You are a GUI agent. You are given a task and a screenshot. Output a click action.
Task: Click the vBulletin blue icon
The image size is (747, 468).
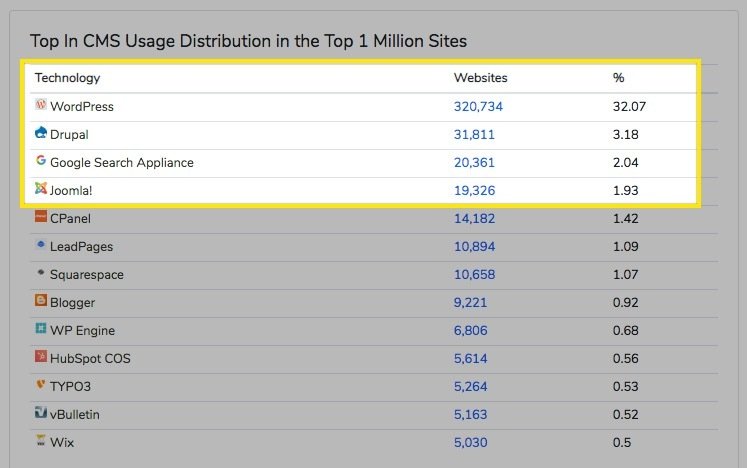pos(41,412)
